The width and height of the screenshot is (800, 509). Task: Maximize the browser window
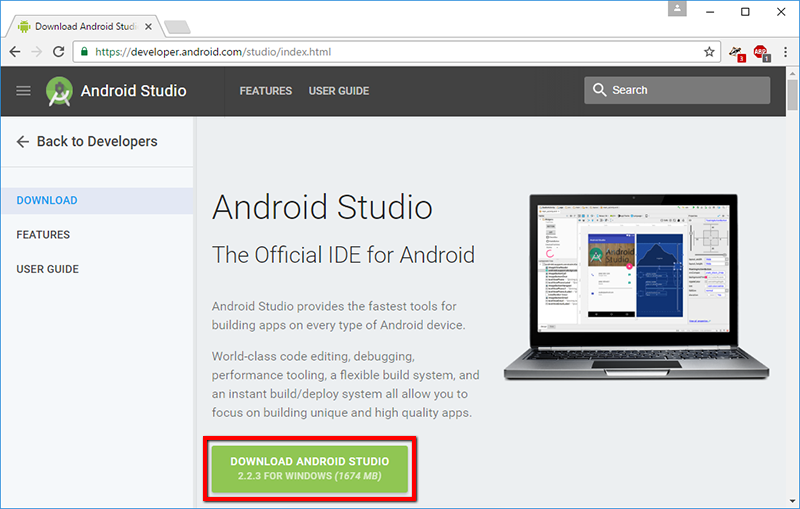pos(745,11)
